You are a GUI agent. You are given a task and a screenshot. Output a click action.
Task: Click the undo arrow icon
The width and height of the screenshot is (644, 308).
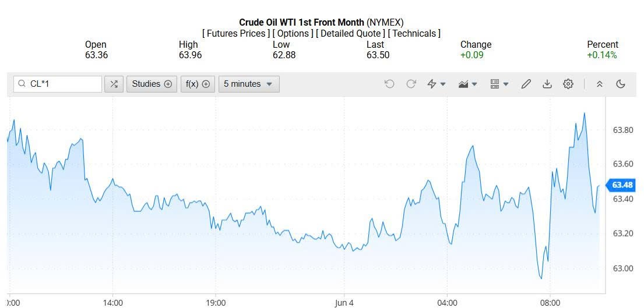pyautogui.click(x=389, y=84)
